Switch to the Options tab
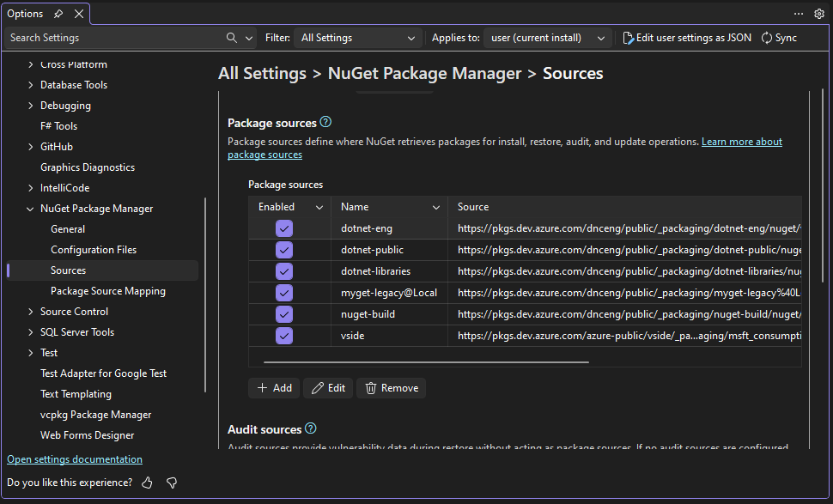The image size is (833, 504). pyautogui.click(x=23, y=13)
